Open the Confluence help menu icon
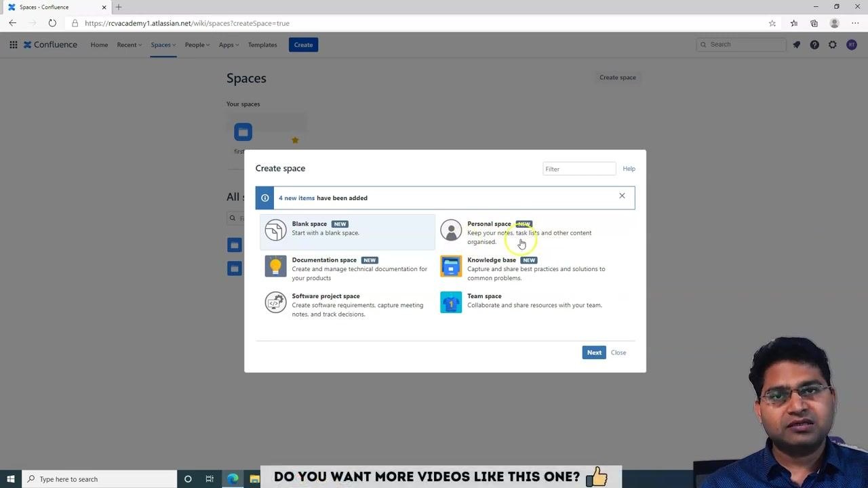Viewport: 868px width, 488px height. tap(814, 45)
